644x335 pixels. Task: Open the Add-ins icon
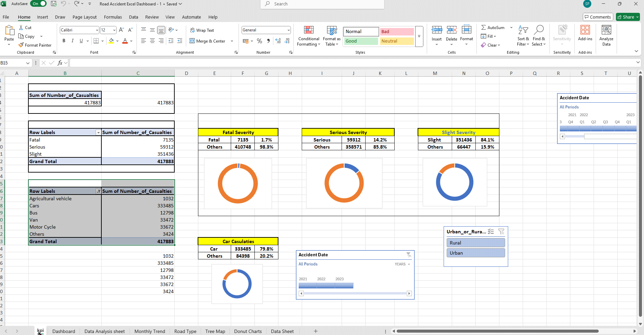[585, 30]
